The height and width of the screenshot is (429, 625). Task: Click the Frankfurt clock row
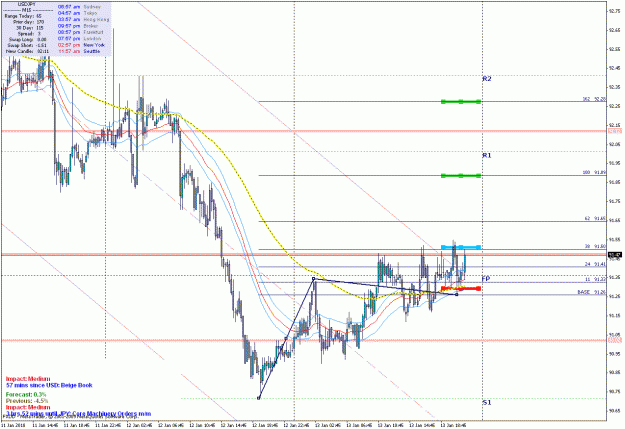[x=81, y=32]
